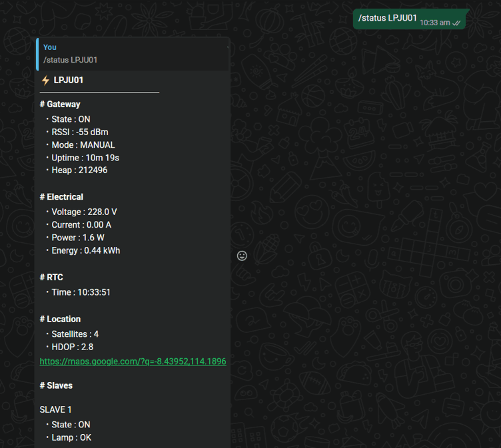Image resolution: width=501 pixels, height=448 pixels.
Task: Click the '10:33 am' timestamp on sent message
Action: pyautogui.click(x=435, y=23)
